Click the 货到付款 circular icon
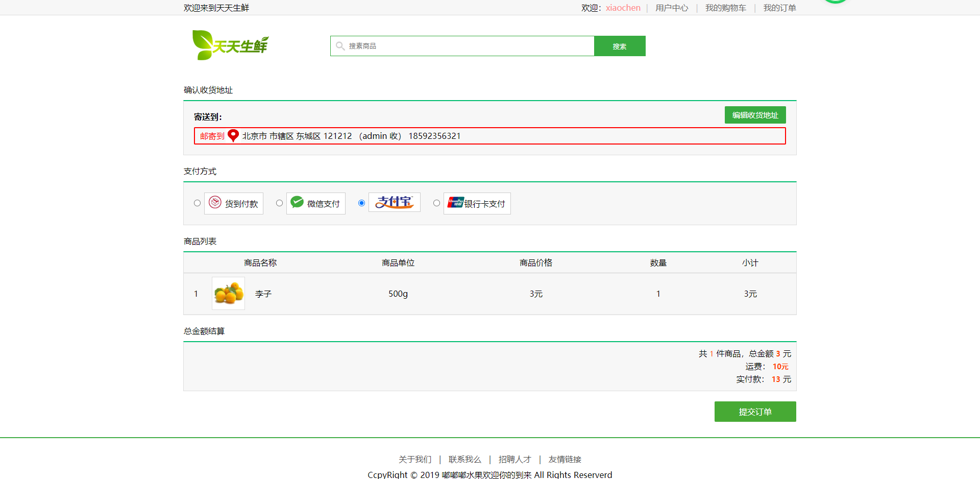This screenshot has width=980, height=479. (215, 203)
